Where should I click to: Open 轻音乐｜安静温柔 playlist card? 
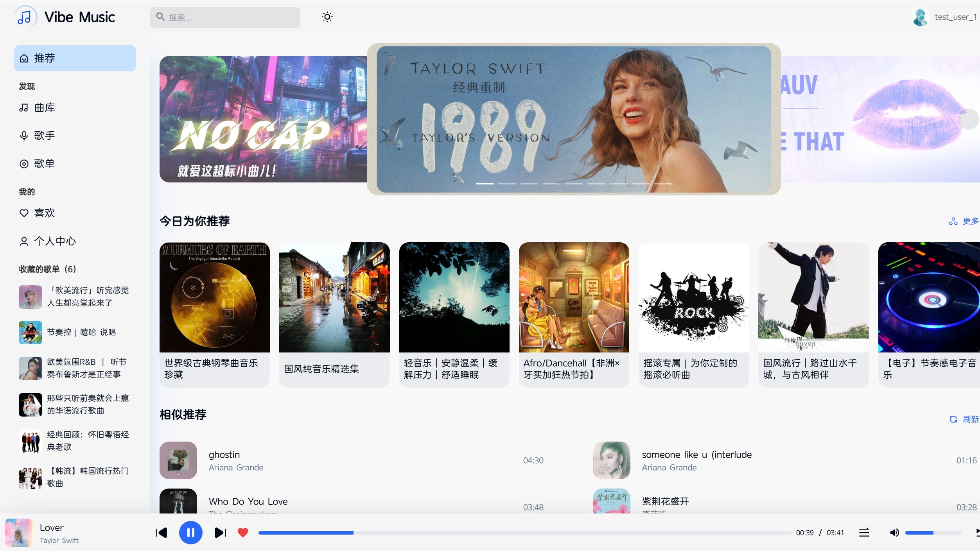[x=454, y=315]
